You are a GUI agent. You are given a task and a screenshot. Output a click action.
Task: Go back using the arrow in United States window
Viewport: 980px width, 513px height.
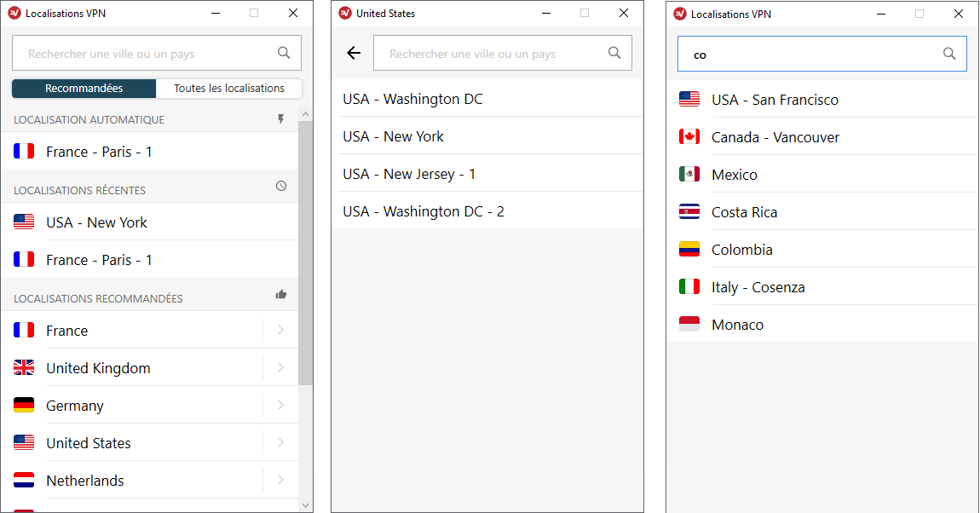(x=354, y=53)
